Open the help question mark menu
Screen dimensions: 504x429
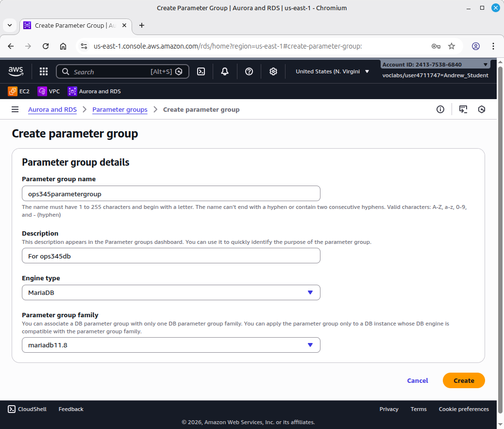[x=249, y=71]
